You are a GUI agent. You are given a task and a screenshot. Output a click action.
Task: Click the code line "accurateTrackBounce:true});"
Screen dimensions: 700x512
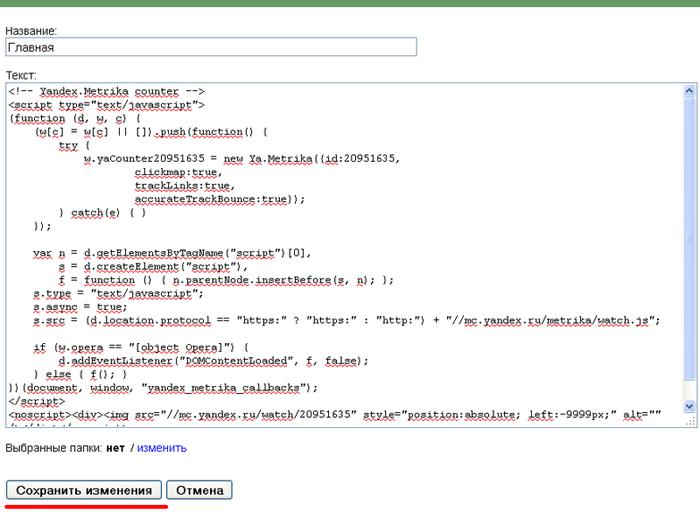pos(220,199)
